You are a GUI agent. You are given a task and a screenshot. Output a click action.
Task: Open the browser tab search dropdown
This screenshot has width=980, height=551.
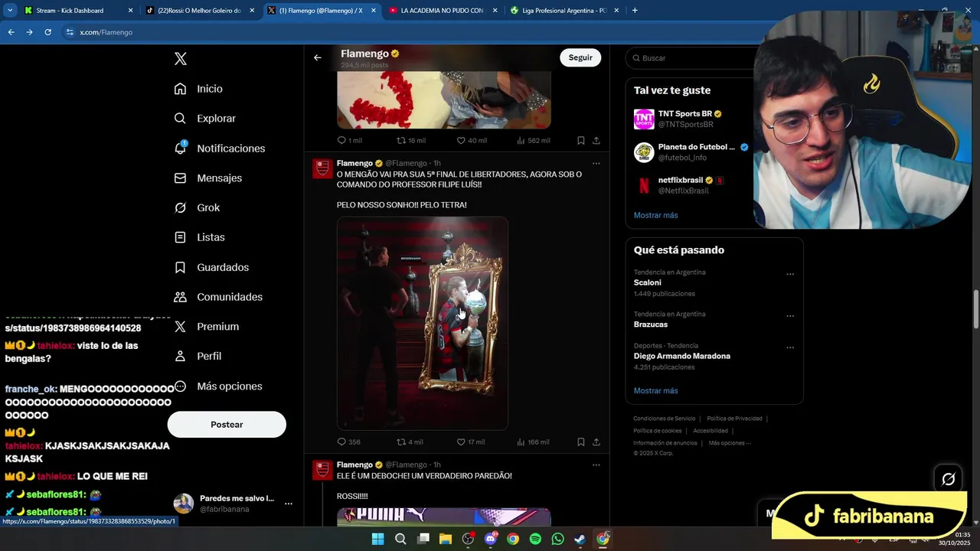pos(10,11)
